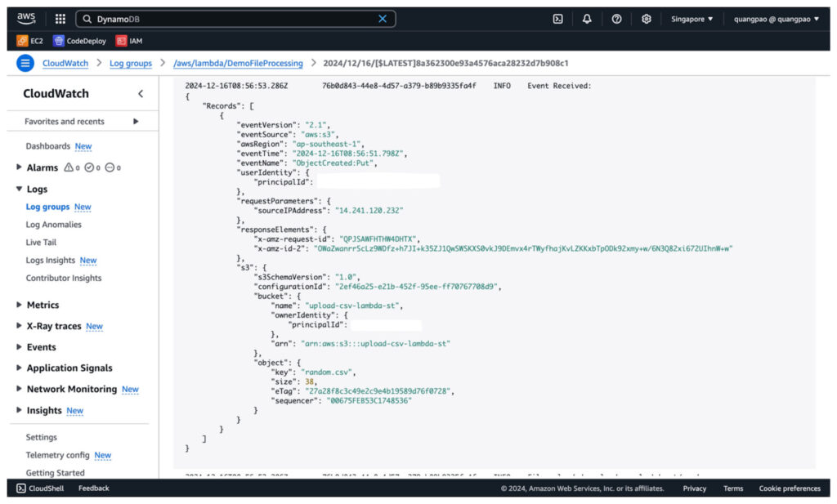Clear the DynamoDB search text
The width and height of the screenshot is (837, 504).
[x=383, y=19]
